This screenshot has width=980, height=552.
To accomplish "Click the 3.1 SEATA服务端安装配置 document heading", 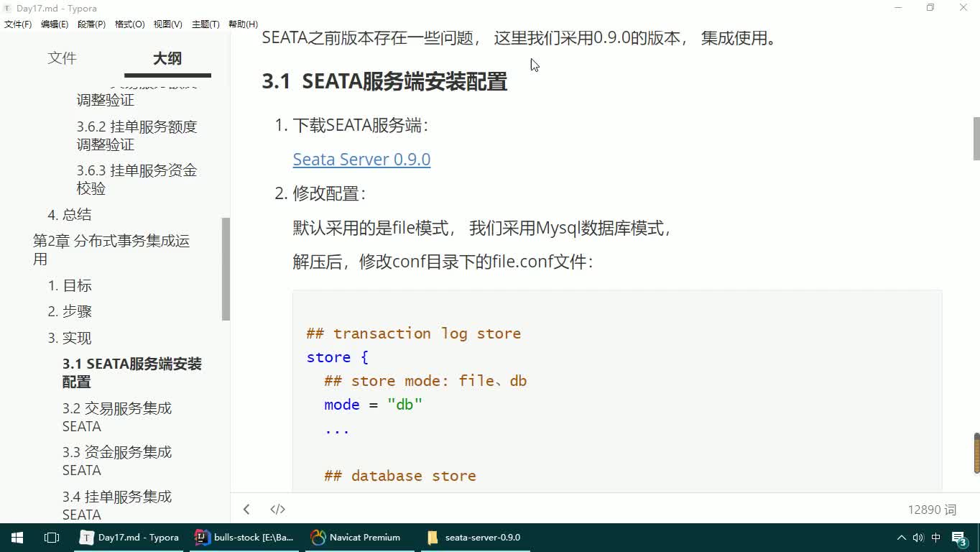I will (x=384, y=81).
